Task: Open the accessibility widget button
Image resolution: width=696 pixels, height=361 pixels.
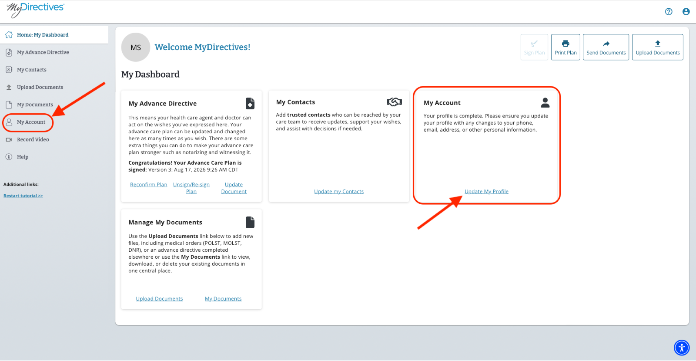Action: point(682,348)
